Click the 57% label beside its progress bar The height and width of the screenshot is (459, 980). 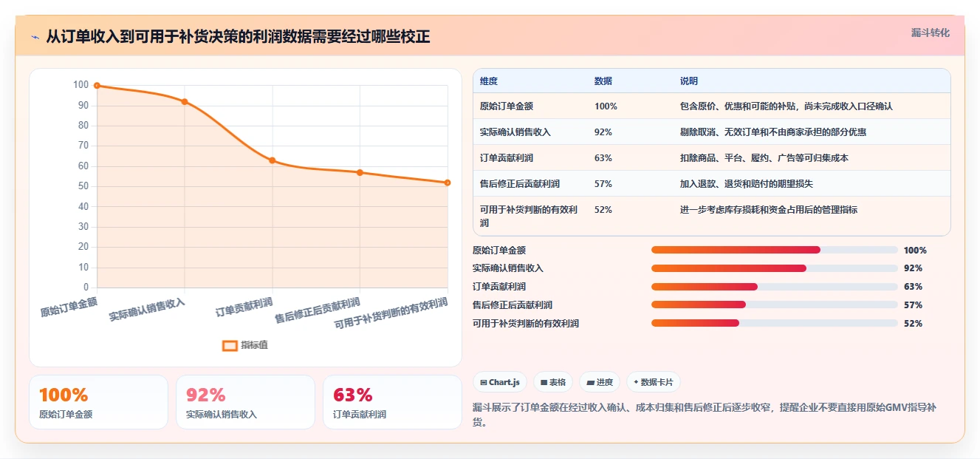[x=913, y=305]
